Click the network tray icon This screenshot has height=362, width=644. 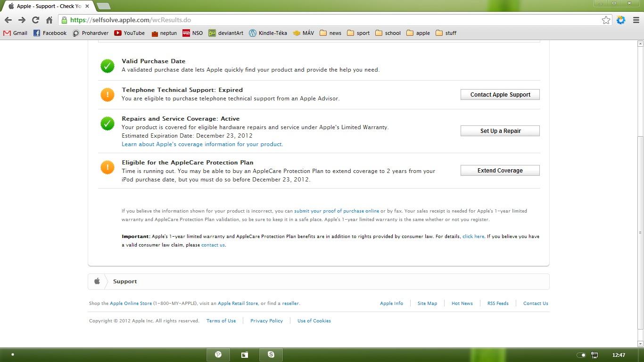coord(595,355)
